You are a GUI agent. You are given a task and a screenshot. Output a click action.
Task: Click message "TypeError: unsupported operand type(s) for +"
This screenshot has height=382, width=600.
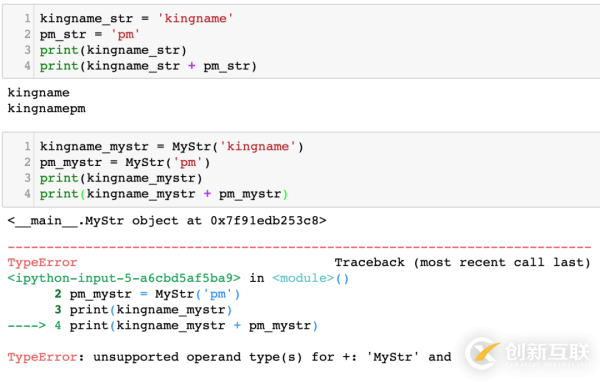(x=182, y=357)
